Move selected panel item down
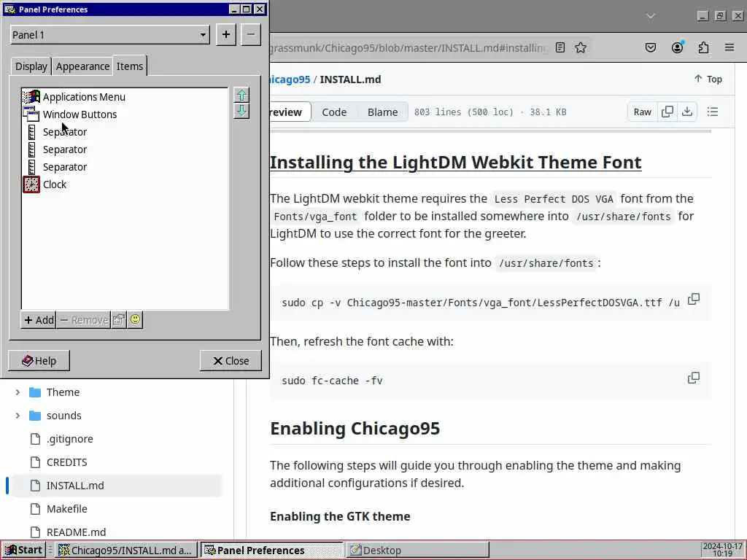 (x=241, y=111)
